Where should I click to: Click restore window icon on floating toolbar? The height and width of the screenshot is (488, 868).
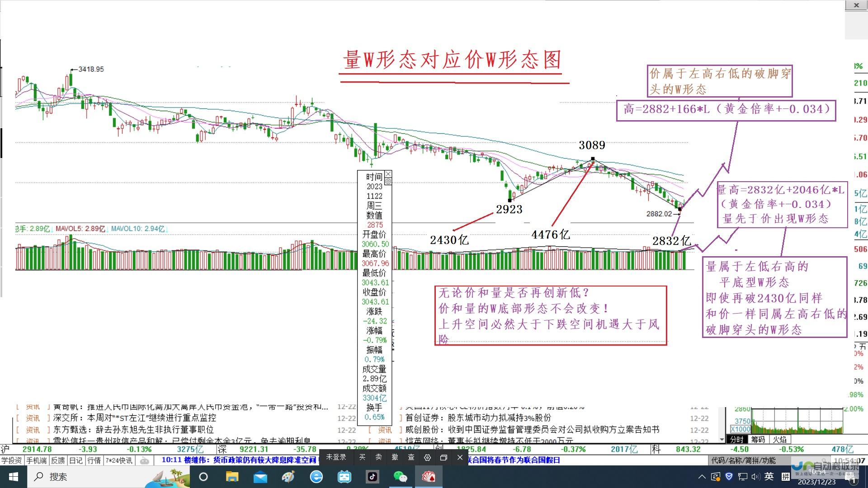point(443,458)
